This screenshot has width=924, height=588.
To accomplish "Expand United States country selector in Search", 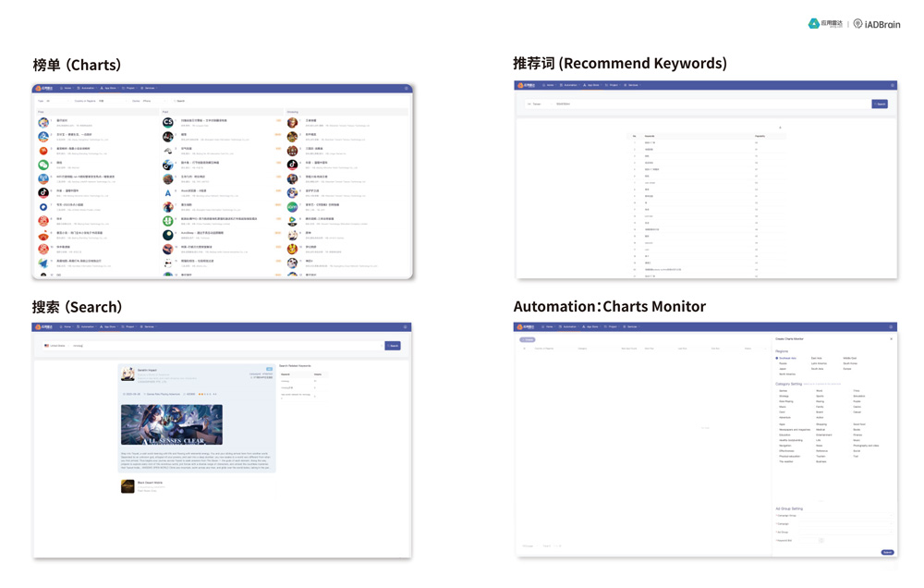I will [55, 346].
